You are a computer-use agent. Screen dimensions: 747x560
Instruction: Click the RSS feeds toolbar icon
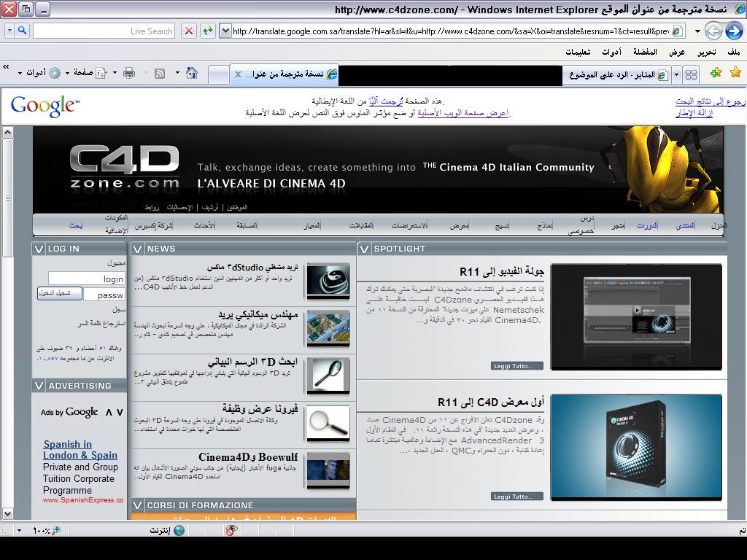coord(160,74)
